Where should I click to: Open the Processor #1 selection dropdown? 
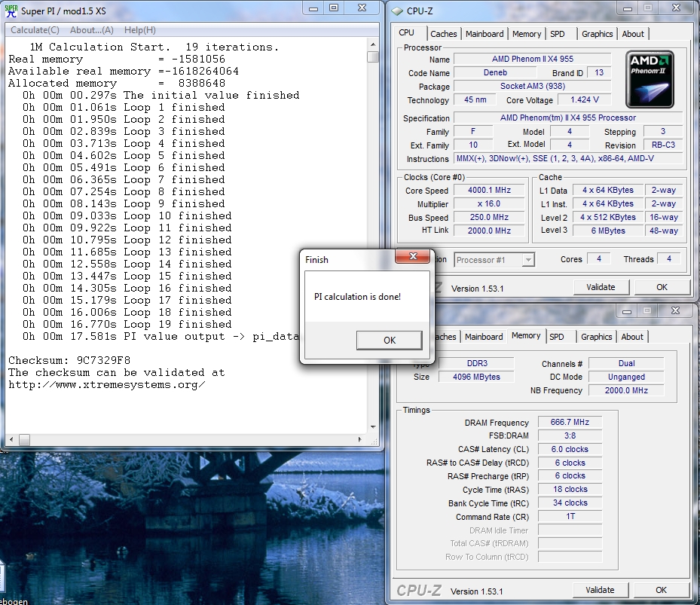(528, 260)
